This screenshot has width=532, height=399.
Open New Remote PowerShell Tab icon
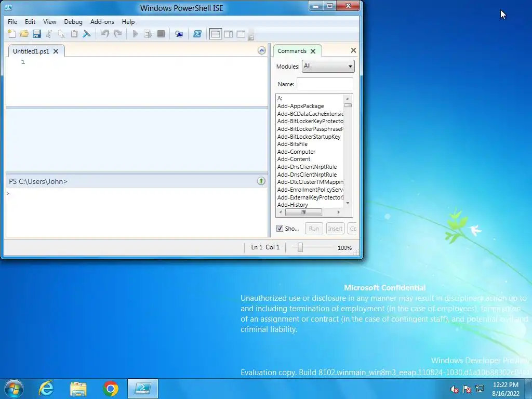coord(179,34)
